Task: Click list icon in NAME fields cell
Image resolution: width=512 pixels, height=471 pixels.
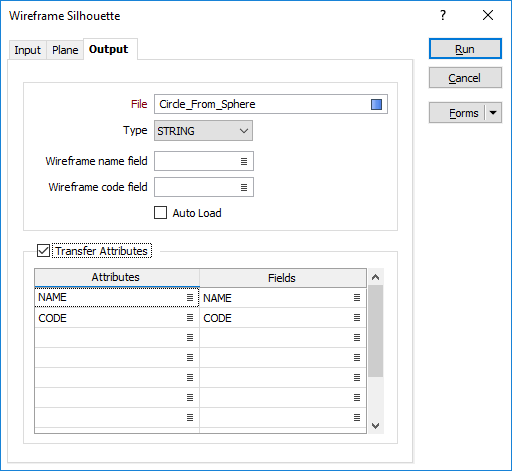Action: click(x=357, y=297)
